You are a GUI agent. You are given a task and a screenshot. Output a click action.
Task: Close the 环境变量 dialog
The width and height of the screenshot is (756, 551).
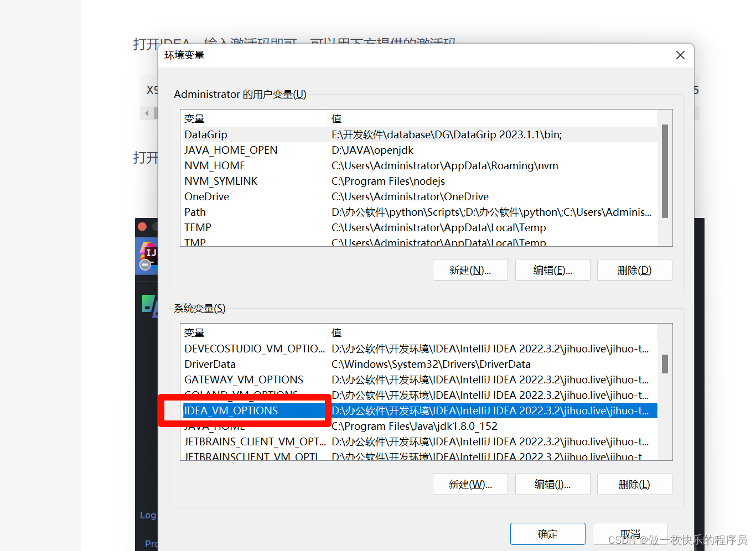(x=680, y=55)
